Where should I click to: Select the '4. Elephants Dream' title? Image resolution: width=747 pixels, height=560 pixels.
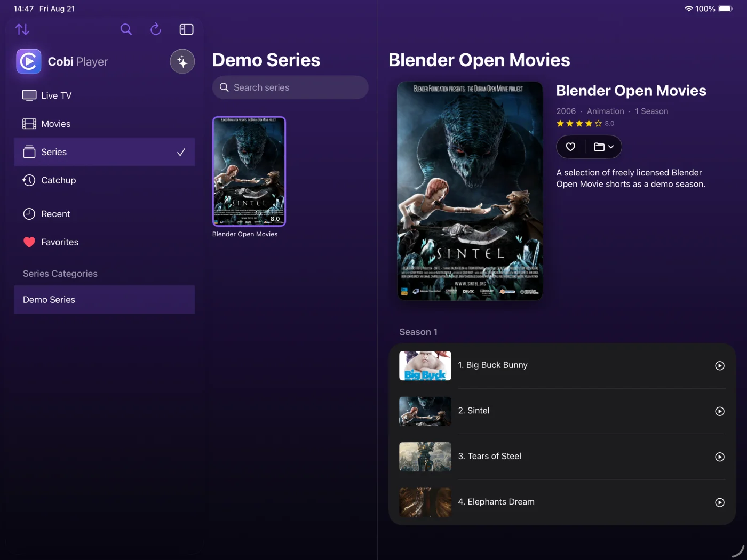click(x=496, y=502)
